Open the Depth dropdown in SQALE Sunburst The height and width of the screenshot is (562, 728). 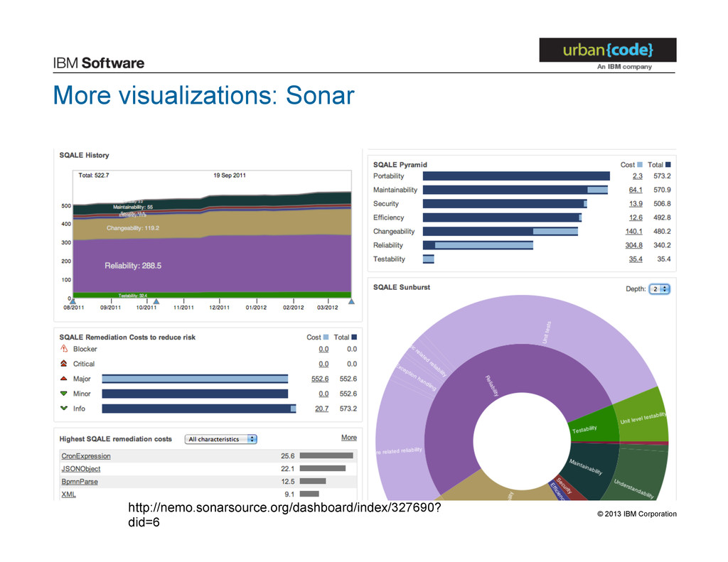(659, 288)
